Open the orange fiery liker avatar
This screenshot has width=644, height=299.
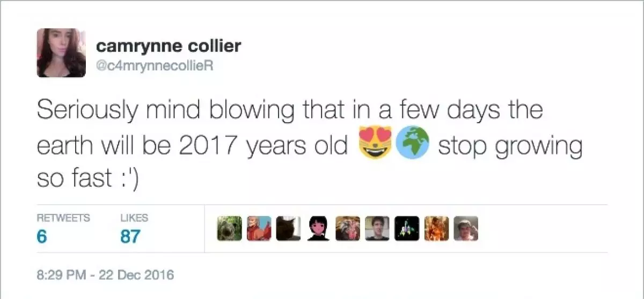click(x=435, y=229)
